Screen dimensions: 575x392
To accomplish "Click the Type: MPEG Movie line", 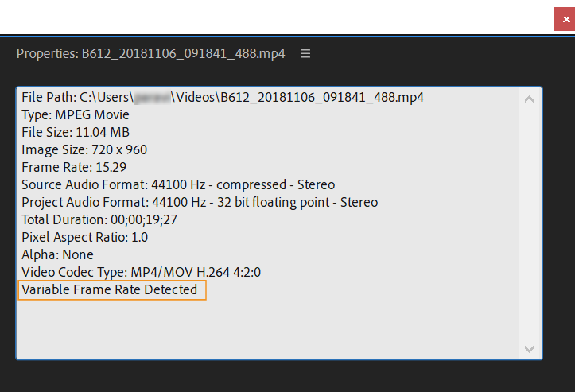I will pos(76,115).
